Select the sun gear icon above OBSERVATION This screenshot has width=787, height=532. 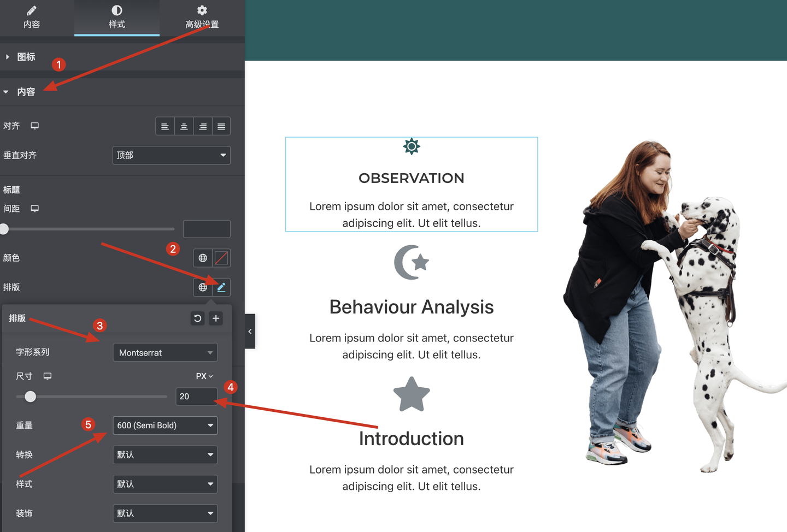pos(412,146)
